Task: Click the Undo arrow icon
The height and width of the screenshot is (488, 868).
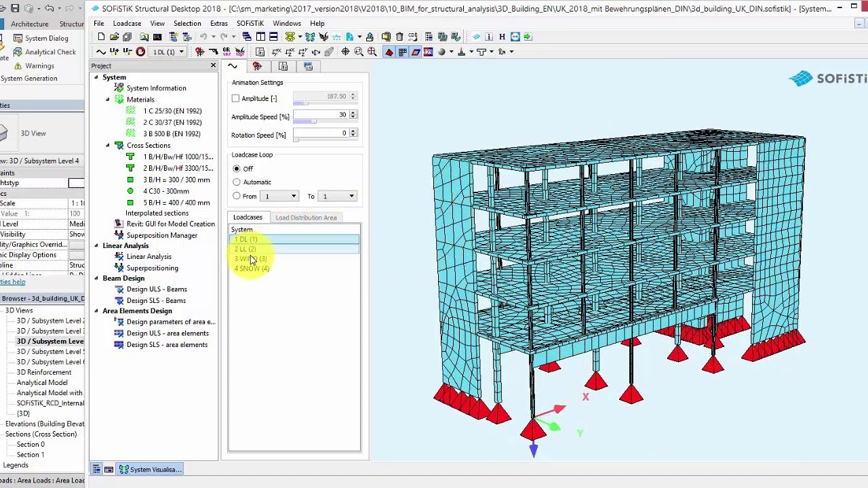Action: pyautogui.click(x=203, y=37)
